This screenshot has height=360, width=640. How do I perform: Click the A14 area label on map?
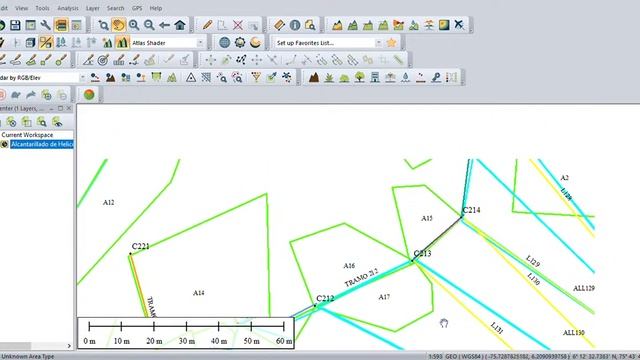199,293
